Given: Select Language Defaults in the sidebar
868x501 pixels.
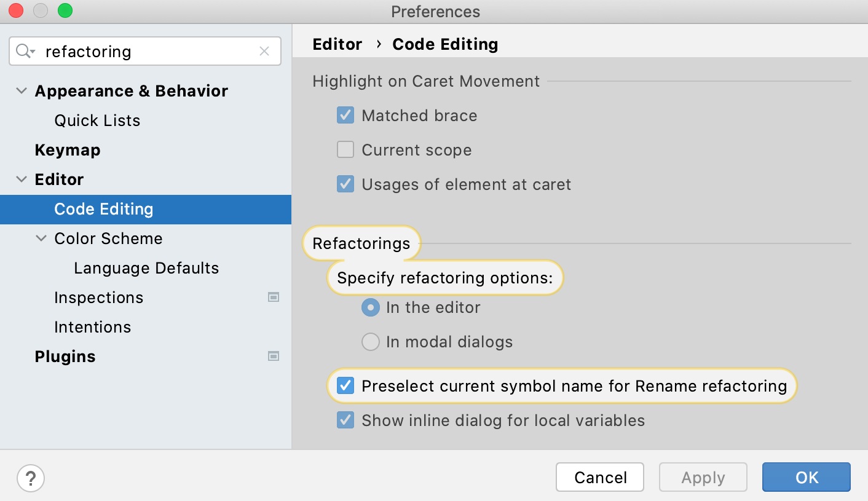Looking at the screenshot, I should tap(146, 267).
